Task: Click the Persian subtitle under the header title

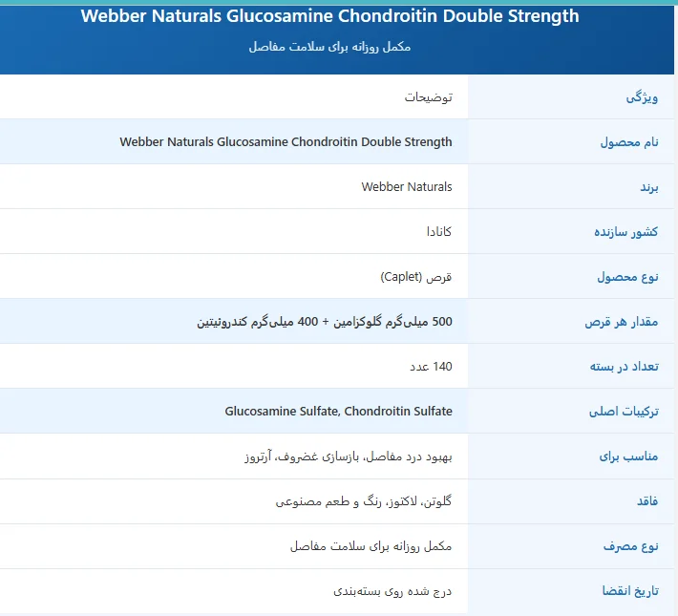Action: point(329,46)
